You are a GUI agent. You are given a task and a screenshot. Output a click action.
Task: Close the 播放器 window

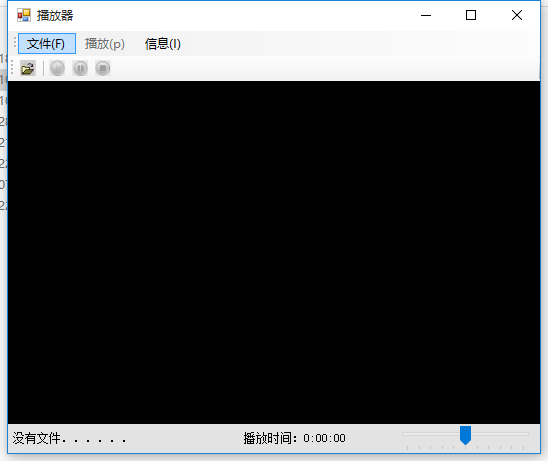[x=517, y=15]
